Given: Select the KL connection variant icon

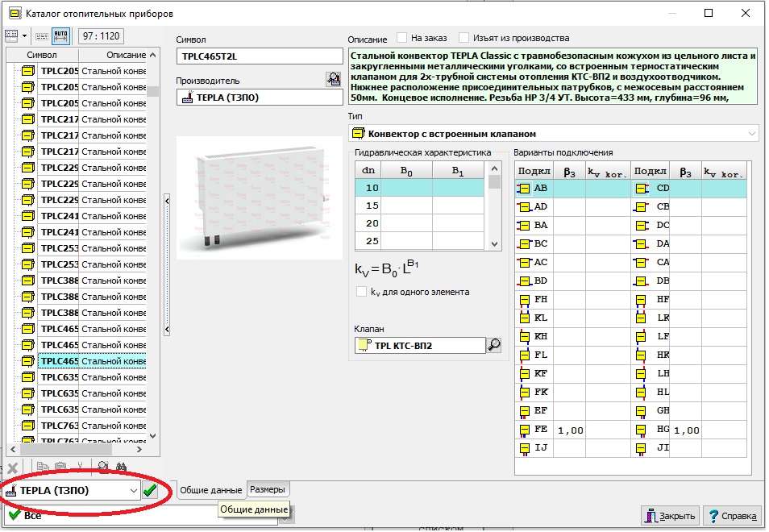Looking at the screenshot, I should [524, 318].
